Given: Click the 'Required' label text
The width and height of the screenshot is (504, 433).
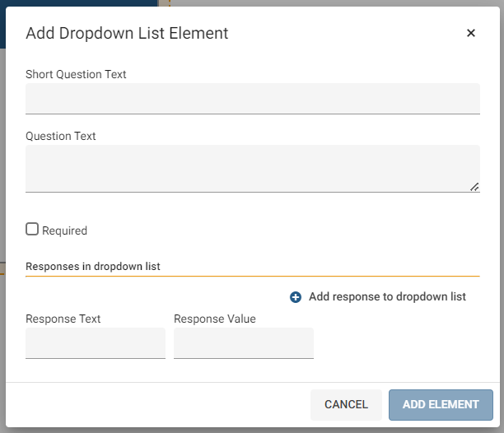Looking at the screenshot, I should tap(64, 230).
